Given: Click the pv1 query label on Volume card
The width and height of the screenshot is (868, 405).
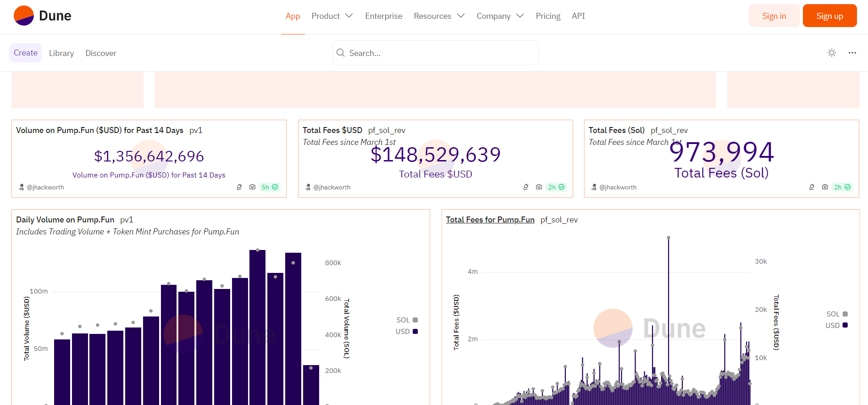Looking at the screenshot, I should pos(196,130).
